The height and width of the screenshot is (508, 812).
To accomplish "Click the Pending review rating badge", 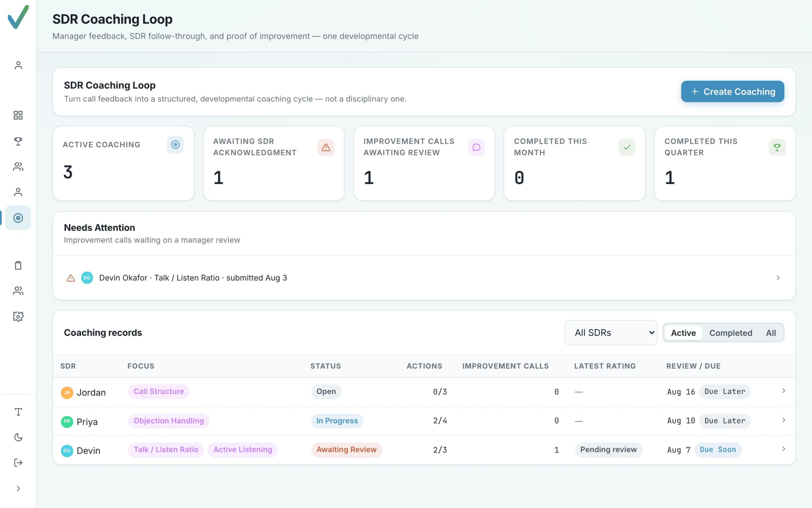I will [609, 450].
